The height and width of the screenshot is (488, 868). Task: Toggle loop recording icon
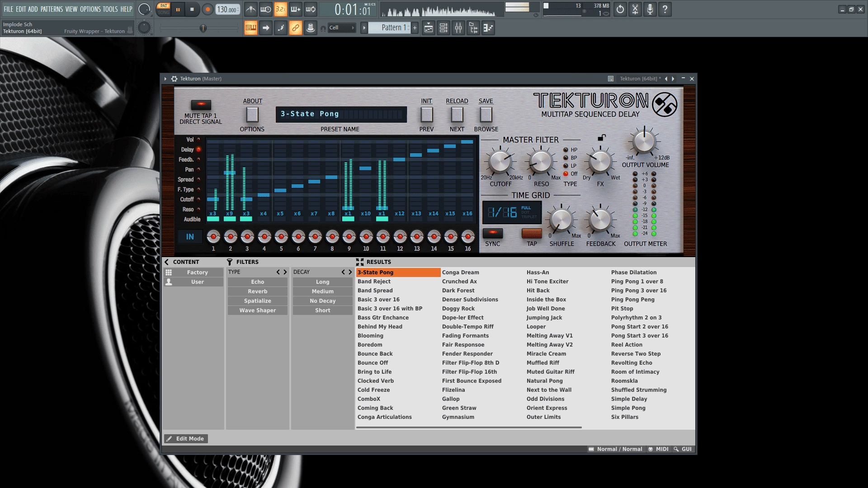pyautogui.click(x=311, y=9)
